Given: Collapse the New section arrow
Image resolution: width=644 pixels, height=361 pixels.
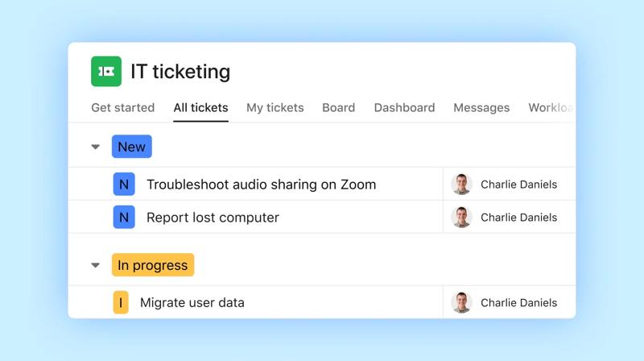Looking at the screenshot, I should tap(96, 147).
